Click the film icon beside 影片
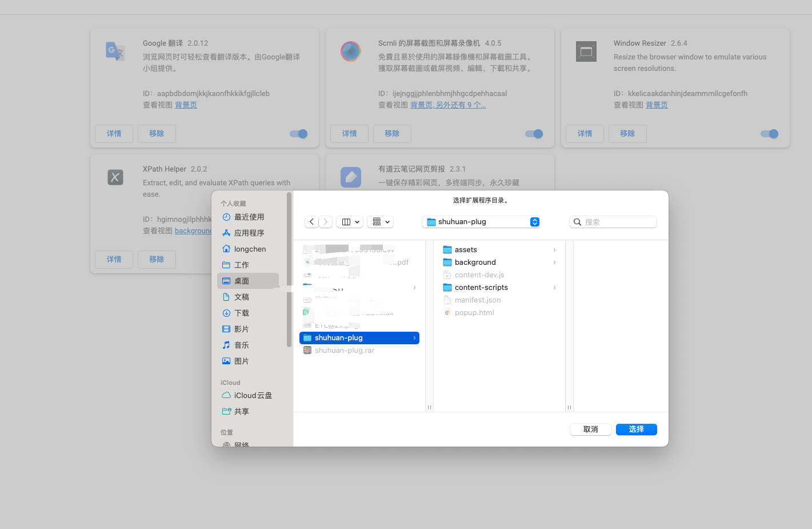812x529 pixels. [226, 329]
